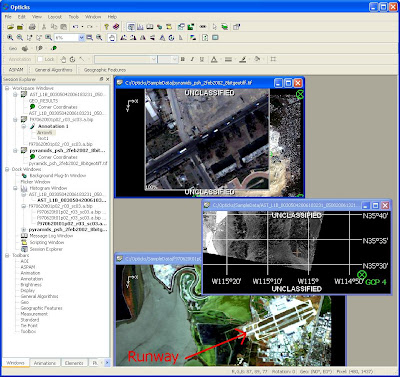The width and height of the screenshot is (400, 377).
Task: Click the Underline formatting icon
Action: 202,59
